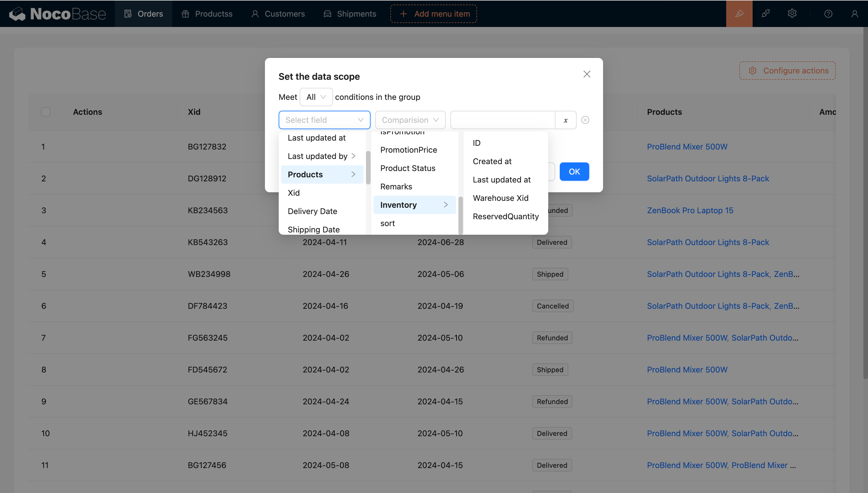Select Xid field option
This screenshot has height=493, width=868.
click(322, 193)
